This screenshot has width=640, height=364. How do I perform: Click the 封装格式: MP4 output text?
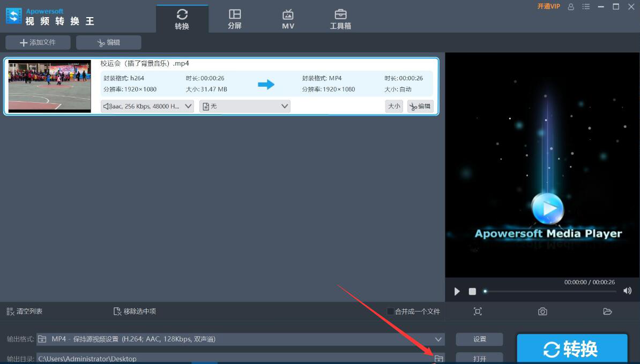pyautogui.click(x=322, y=78)
